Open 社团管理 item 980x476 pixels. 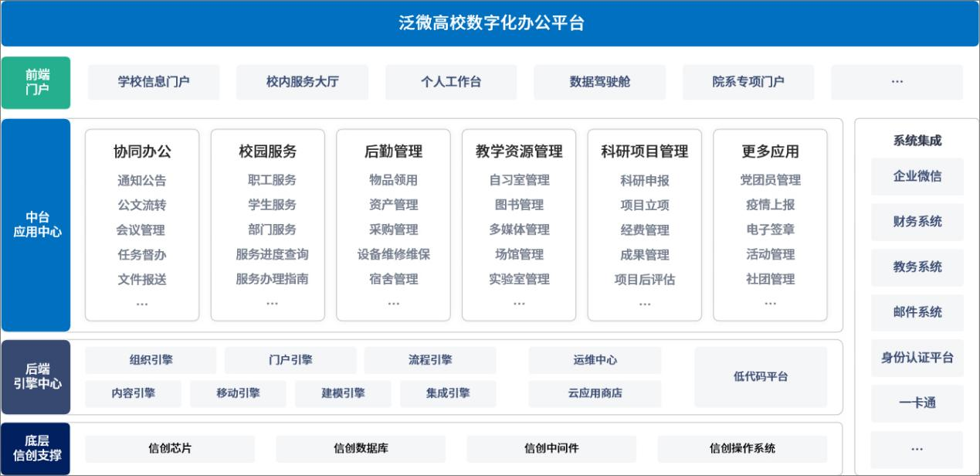pos(771,279)
